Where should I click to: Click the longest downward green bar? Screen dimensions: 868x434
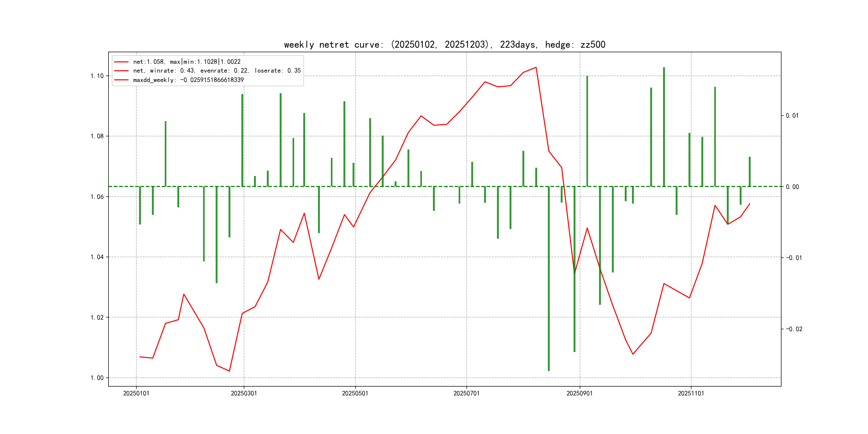tap(549, 280)
